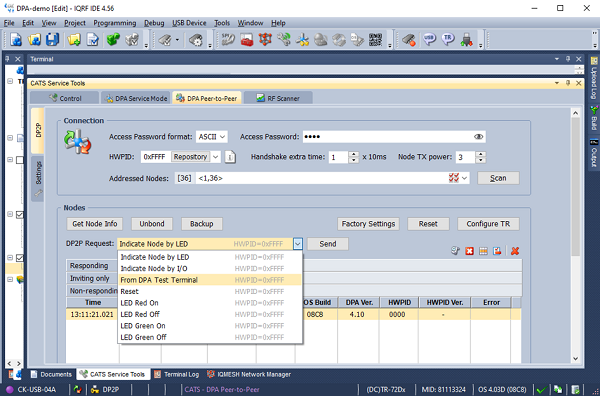This screenshot has width=600, height=396.
Task: Click the Unbond button
Action: [152, 224]
